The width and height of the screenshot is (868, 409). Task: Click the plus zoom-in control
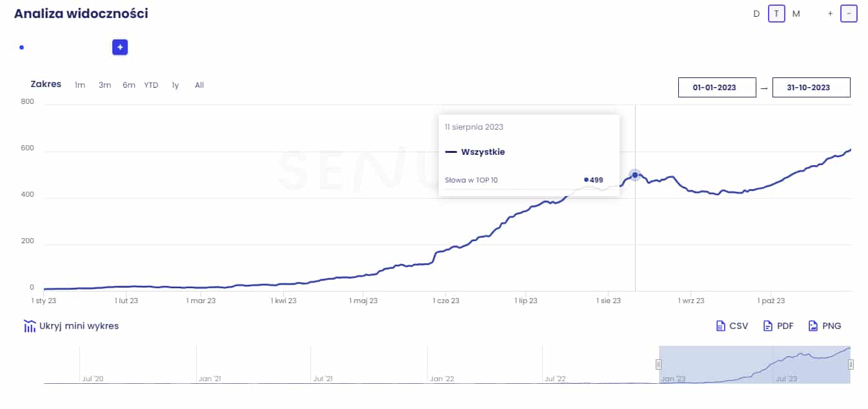[830, 14]
